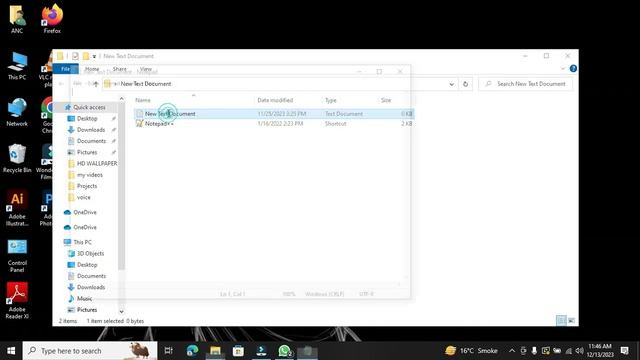This screenshot has width=640, height=360.
Task: Select the Notepad++ shortcut file
Action: tap(273, 124)
